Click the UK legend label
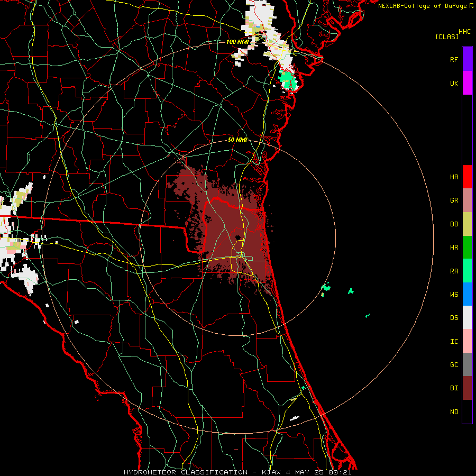The height and width of the screenshot is (476, 476). pyautogui.click(x=454, y=83)
